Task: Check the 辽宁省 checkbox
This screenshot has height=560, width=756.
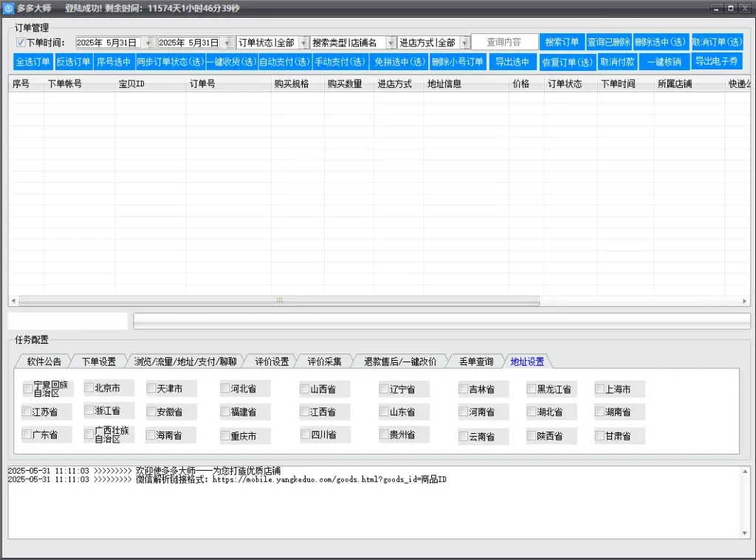Action: tap(384, 388)
